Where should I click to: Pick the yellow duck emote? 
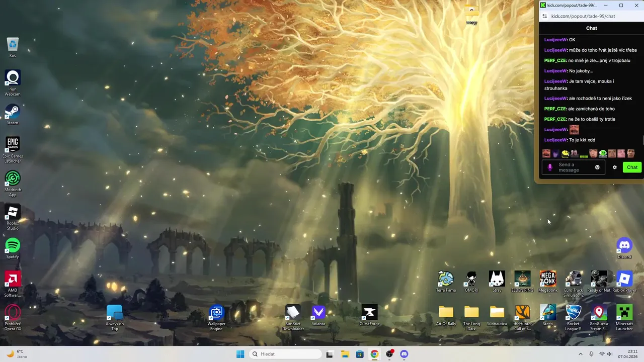coord(566,153)
